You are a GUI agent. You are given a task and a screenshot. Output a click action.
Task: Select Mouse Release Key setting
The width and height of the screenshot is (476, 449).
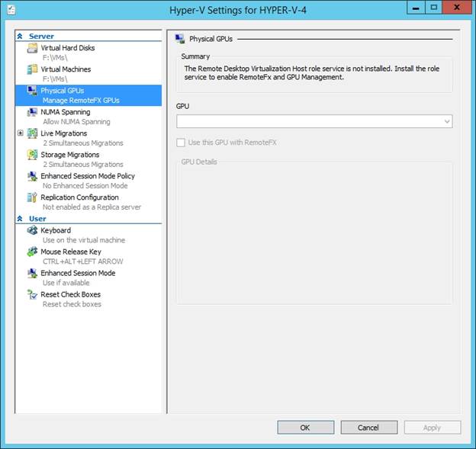click(71, 252)
